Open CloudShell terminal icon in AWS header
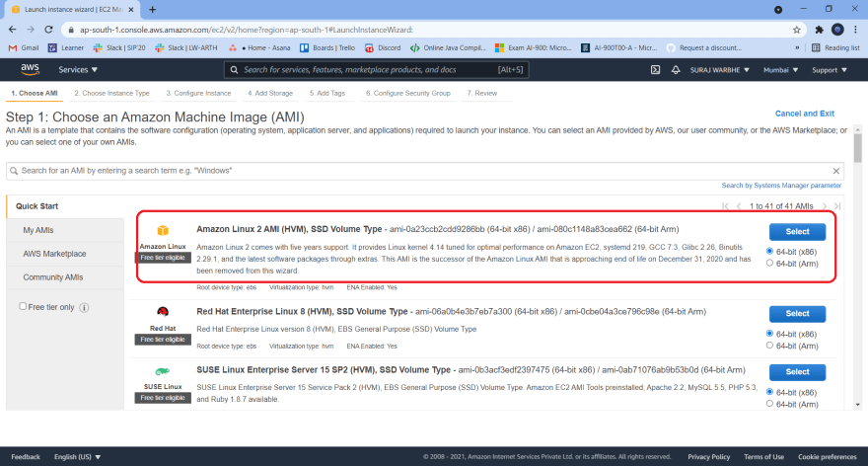868x466 pixels. (x=655, y=70)
